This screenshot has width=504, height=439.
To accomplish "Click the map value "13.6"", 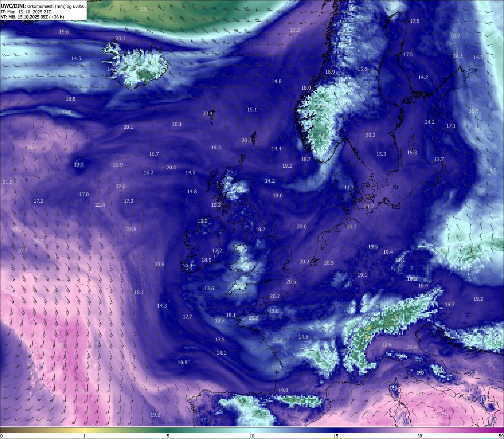I will point(209,289).
